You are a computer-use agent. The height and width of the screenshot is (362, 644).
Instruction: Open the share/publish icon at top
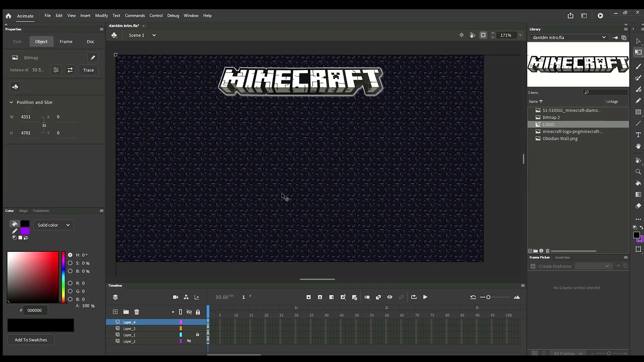pyautogui.click(x=571, y=16)
